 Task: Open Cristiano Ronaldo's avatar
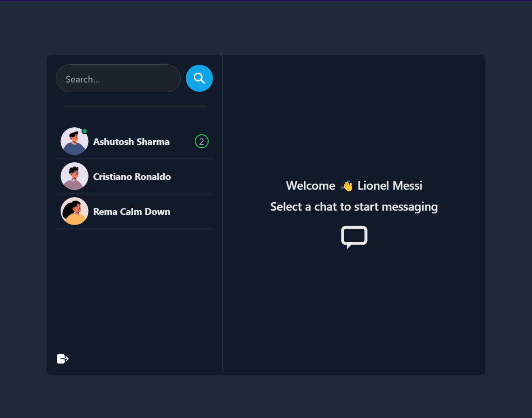(75, 176)
